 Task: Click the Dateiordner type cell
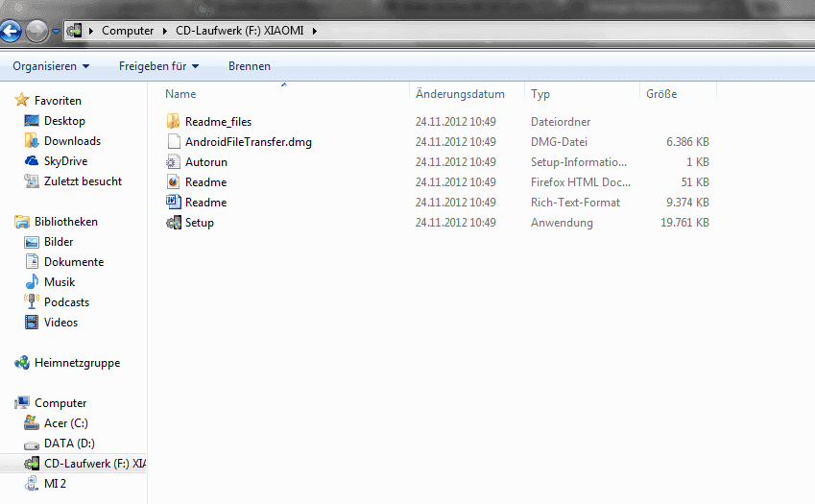561,122
